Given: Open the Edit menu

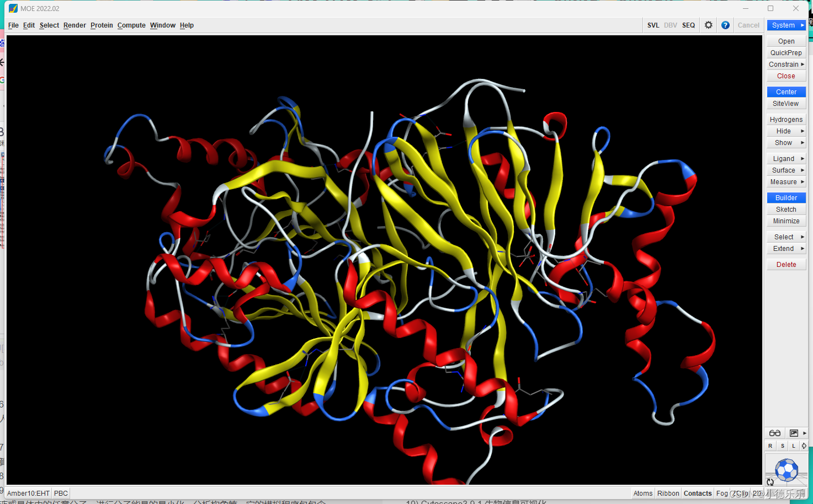Looking at the screenshot, I should point(29,25).
